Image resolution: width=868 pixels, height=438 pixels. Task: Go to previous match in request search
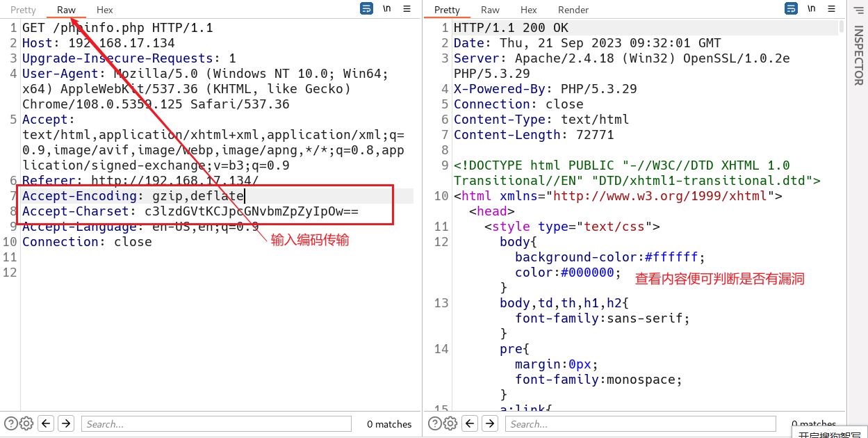pyautogui.click(x=46, y=423)
